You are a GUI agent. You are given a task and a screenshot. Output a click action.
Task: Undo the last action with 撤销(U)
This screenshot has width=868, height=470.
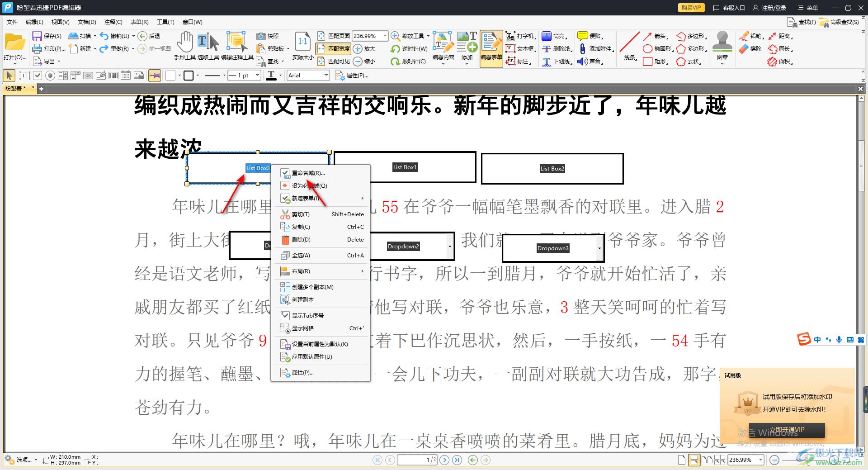[x=115, y=36]
